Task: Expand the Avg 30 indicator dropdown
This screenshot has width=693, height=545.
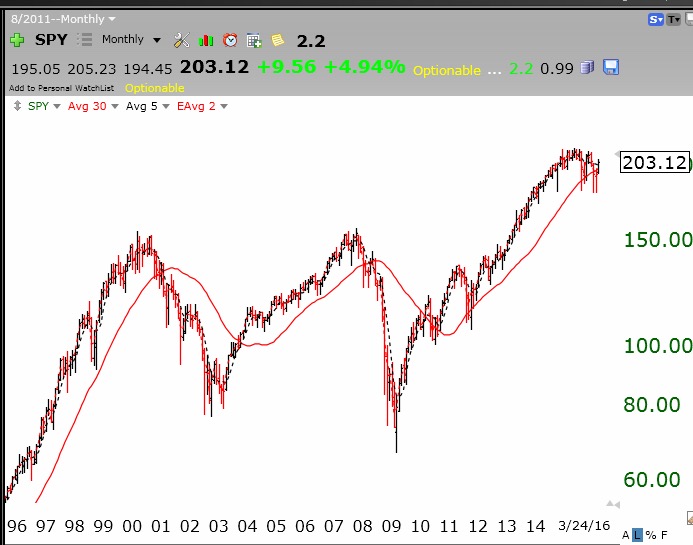Action: coord(115,106)
